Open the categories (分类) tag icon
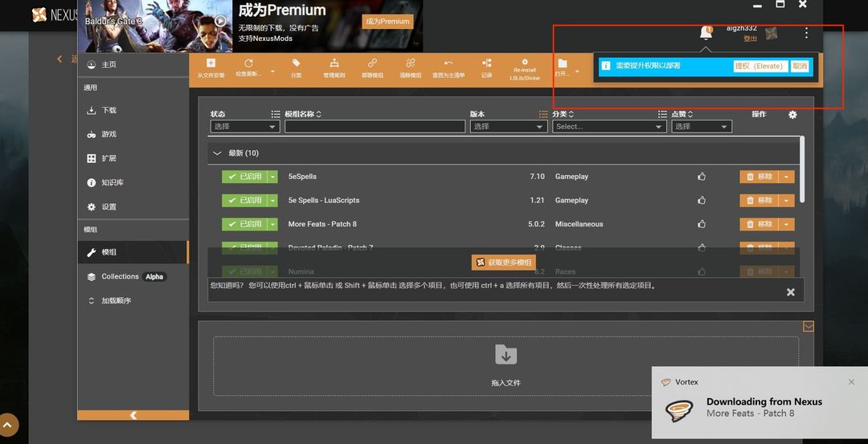Image resolution: width=868 pixels, height=444 pixels. 296,63
